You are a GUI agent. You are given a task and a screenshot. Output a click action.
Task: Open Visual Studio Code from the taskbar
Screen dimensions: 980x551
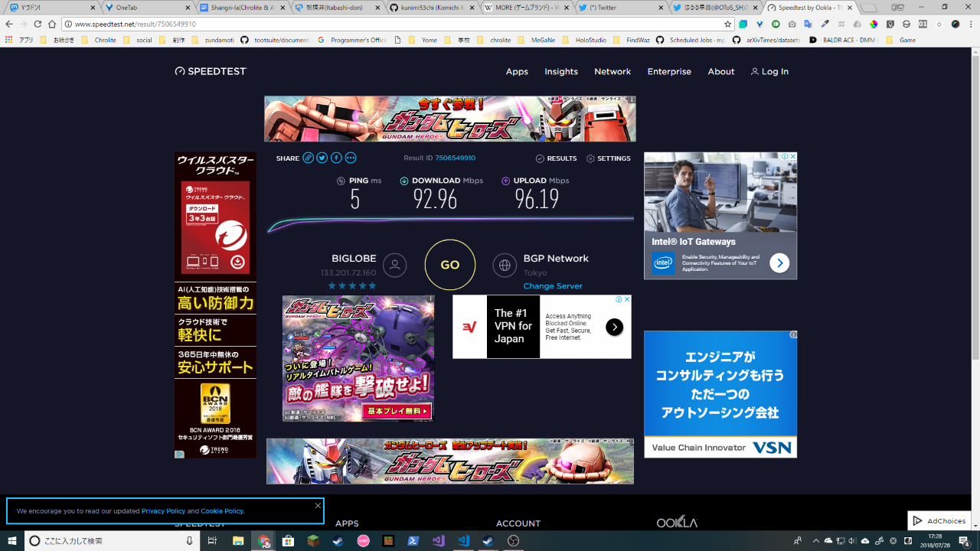[x=463, y=541]
